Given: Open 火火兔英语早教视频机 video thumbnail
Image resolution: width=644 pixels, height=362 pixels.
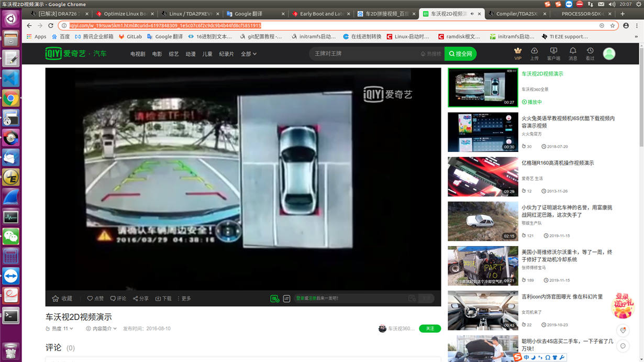Looking at the screenshot, I should click(483, 132).
